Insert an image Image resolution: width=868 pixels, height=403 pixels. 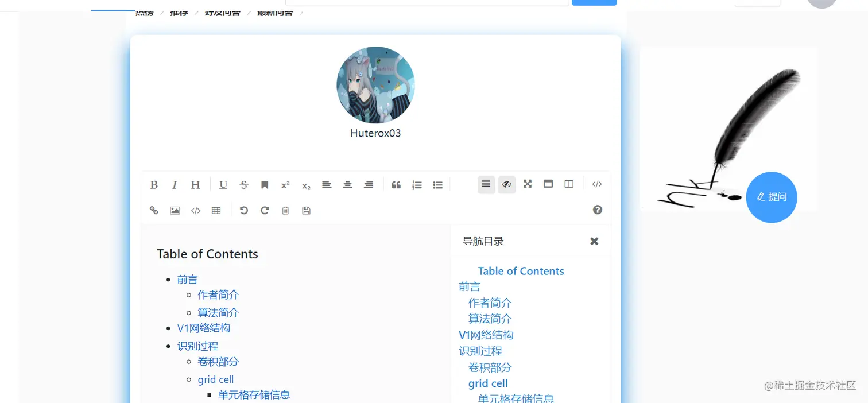click(175, 210)
